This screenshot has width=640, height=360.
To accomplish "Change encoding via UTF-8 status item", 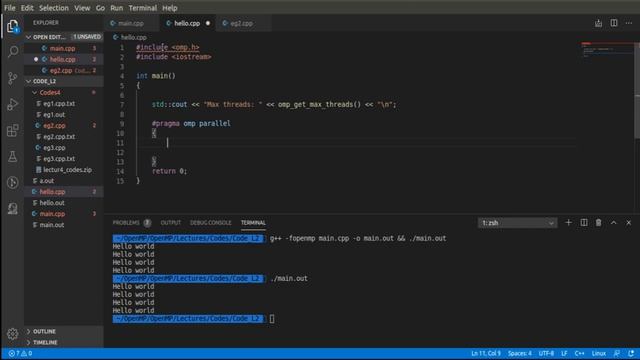I will (546, 353).
